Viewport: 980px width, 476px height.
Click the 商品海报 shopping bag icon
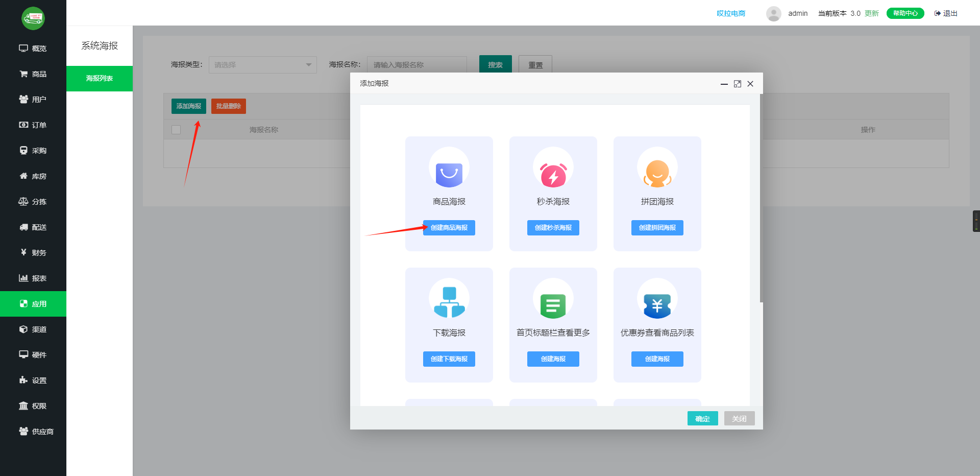[449, 168]
